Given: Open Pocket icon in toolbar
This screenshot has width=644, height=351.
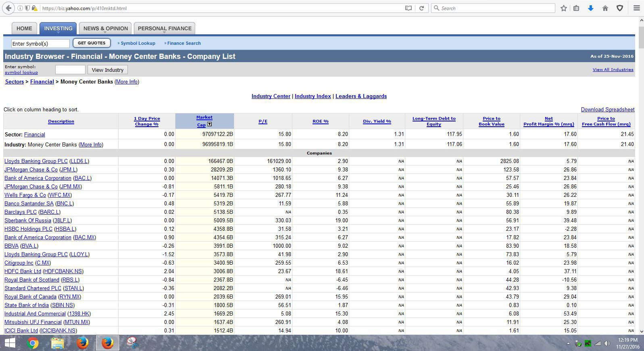Looking at the screenshot, I should pyautogui.click(x=620, y=8).
